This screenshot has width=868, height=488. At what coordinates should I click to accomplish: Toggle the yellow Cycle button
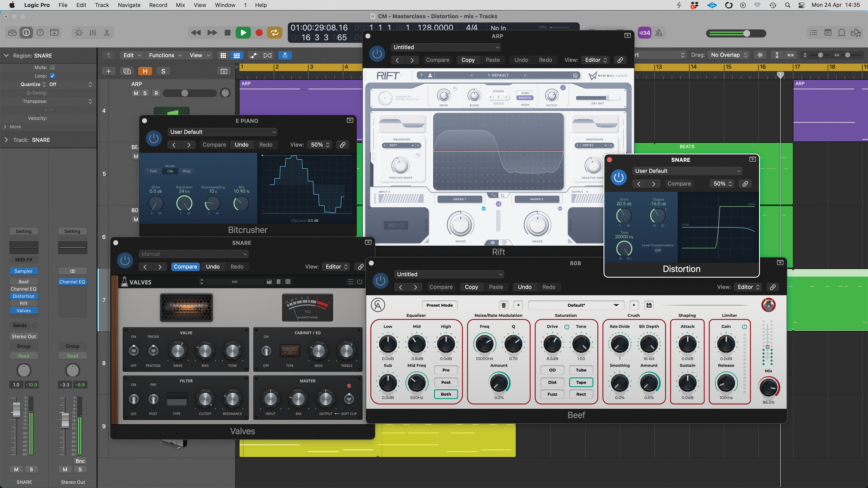point(275,33)
